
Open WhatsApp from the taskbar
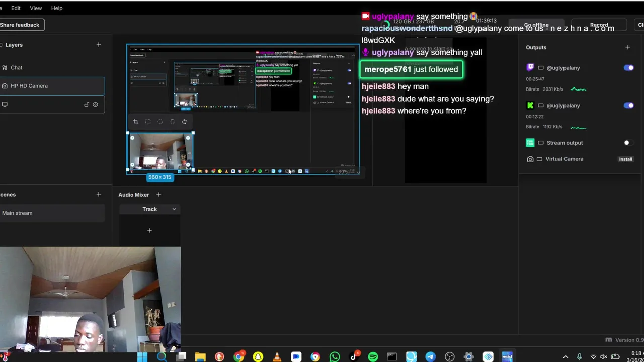point(335,357)
